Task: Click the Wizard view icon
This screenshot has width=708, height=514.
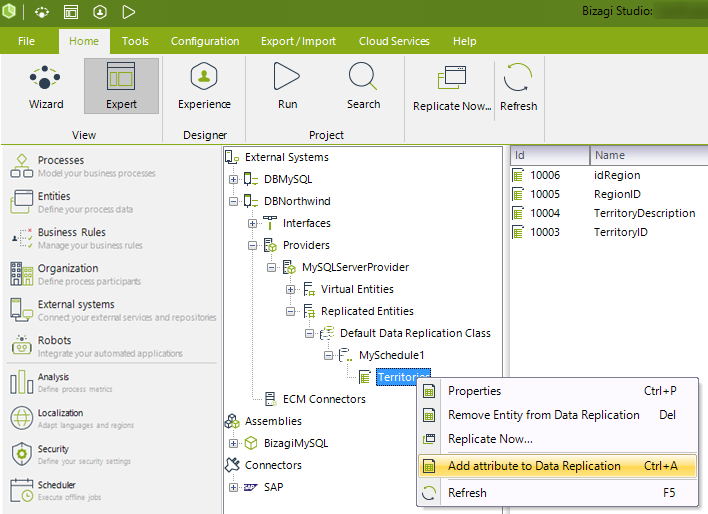Action: click(45, 77)
